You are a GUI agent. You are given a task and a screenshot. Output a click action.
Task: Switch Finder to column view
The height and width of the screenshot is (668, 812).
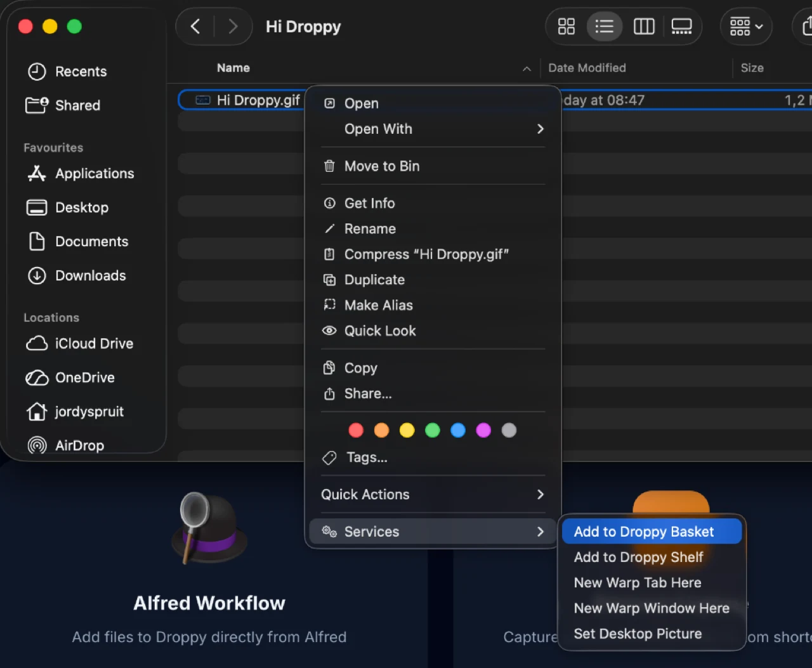click(x=644, y=26)
